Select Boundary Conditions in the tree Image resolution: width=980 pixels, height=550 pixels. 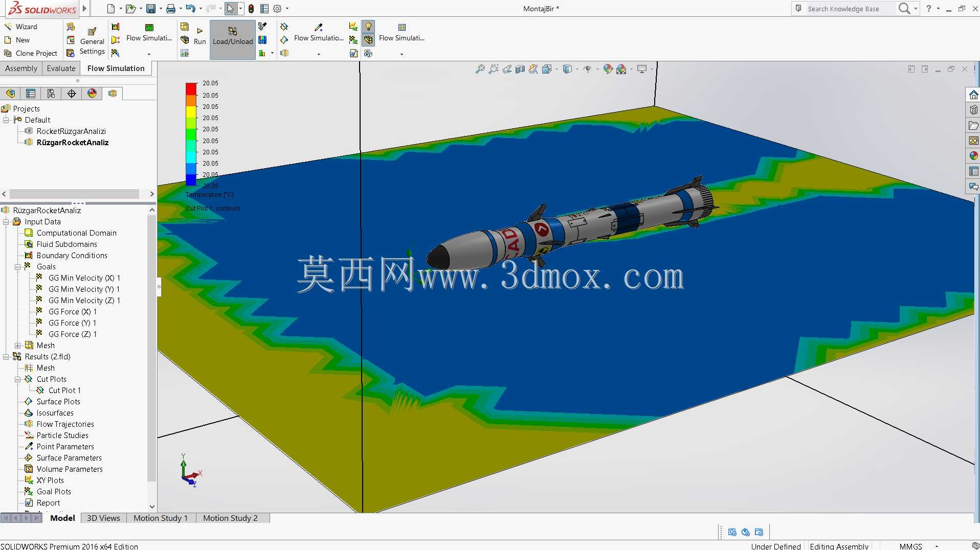[72, 256]
